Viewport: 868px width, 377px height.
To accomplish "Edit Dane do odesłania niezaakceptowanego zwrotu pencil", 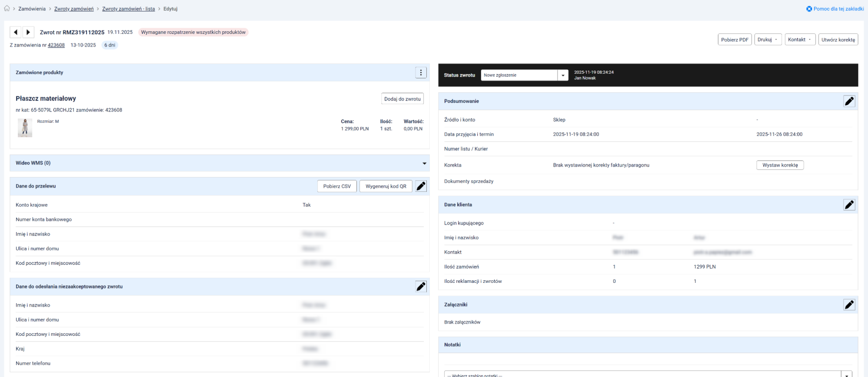I will pos(421,286).
